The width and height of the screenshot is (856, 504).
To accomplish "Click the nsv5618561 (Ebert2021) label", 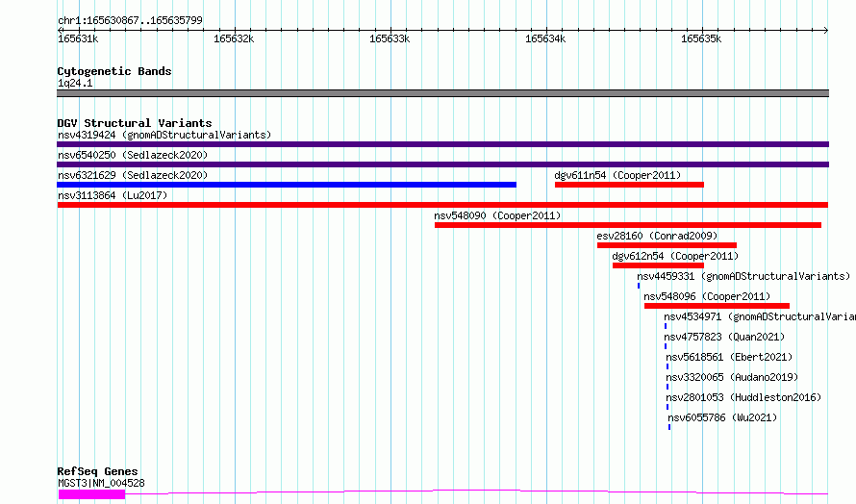I will click(729, 357).
